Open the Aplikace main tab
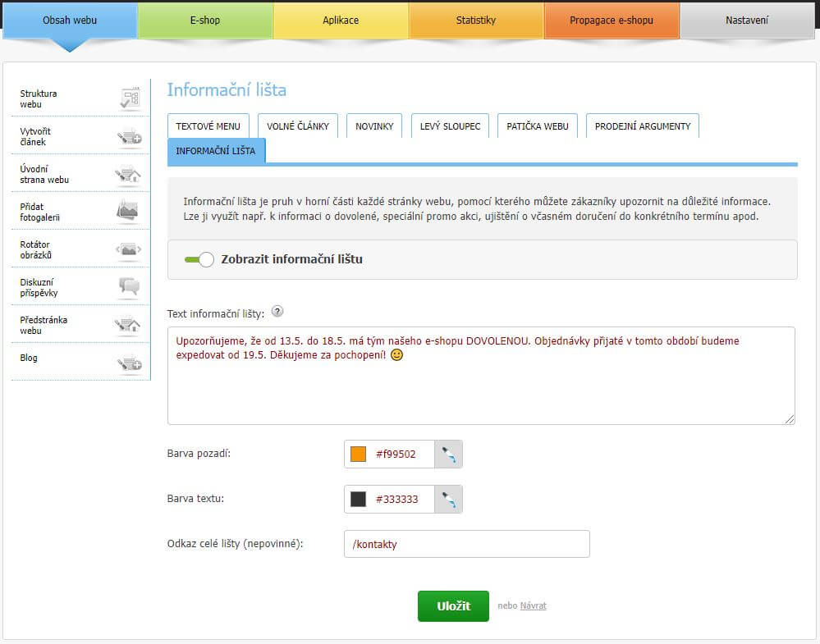 pos(341,21)
